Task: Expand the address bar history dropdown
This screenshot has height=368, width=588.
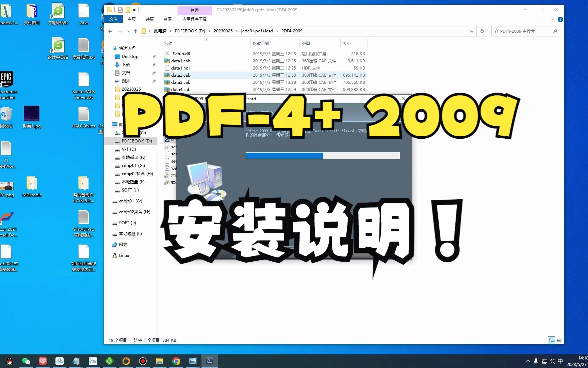Action: [472, 31]
